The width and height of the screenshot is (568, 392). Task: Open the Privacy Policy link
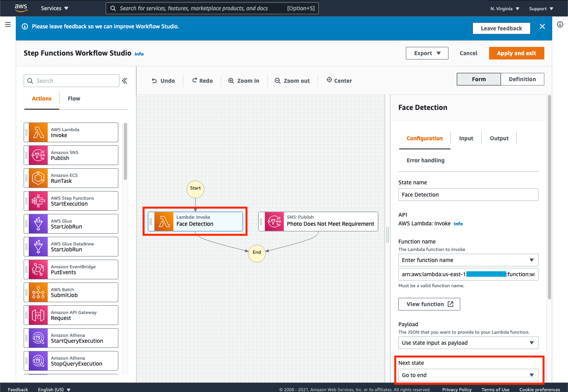pos(457,390)
